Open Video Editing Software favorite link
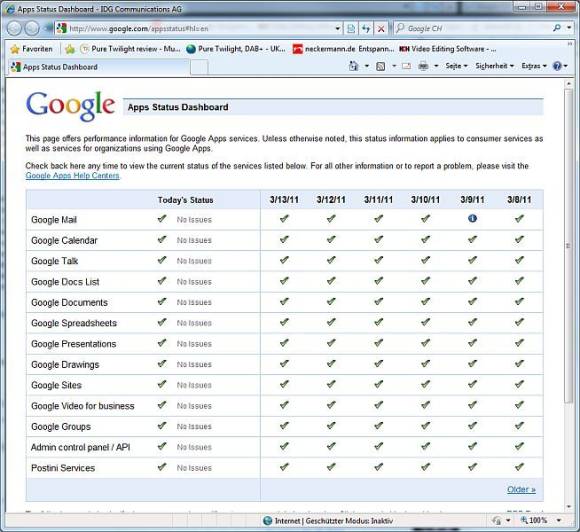This screenshot has width=580, height=532. [448, 49]
